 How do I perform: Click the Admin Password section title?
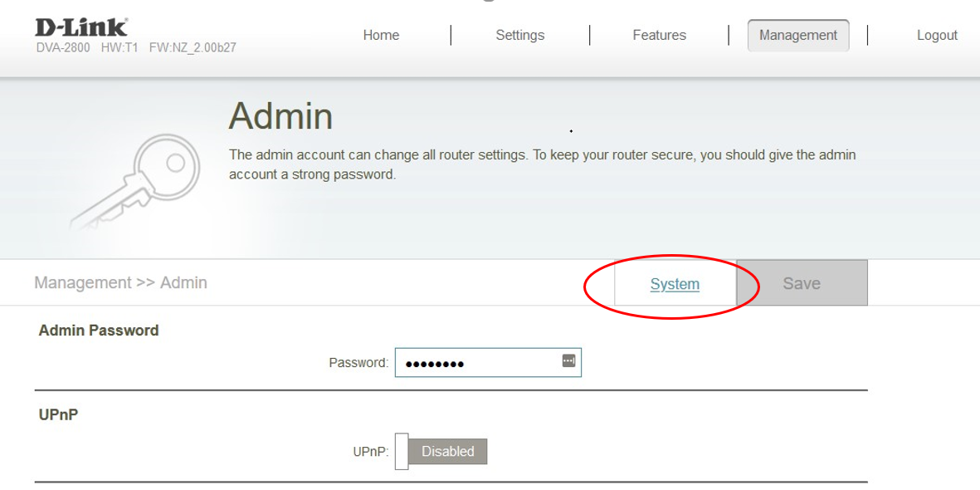(x=99, y=331)
